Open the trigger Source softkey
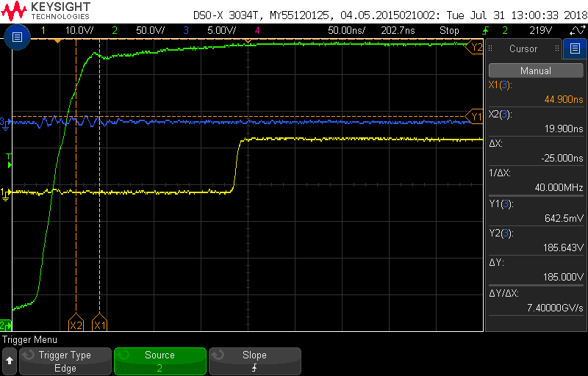The image size is (588, 376). [160, 361]
